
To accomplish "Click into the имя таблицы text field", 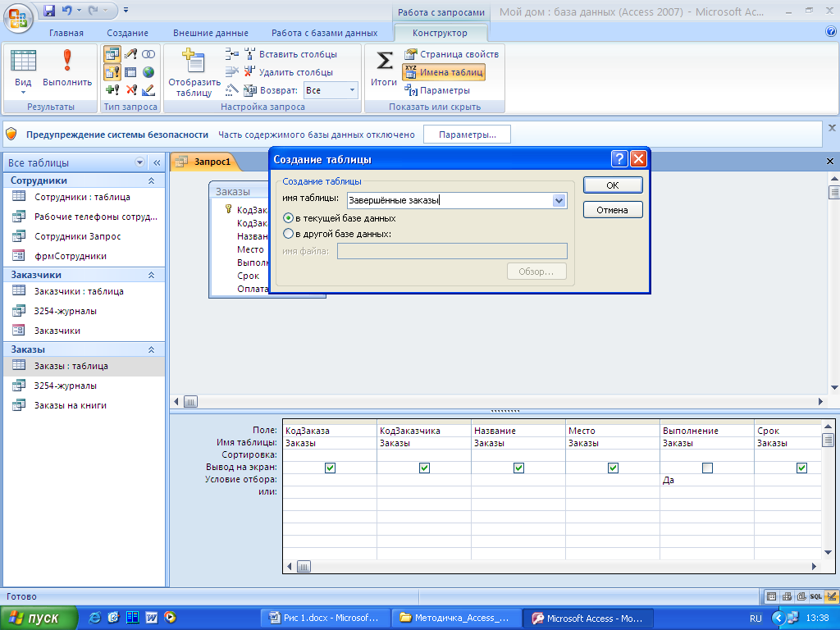I will coord(450,200).
